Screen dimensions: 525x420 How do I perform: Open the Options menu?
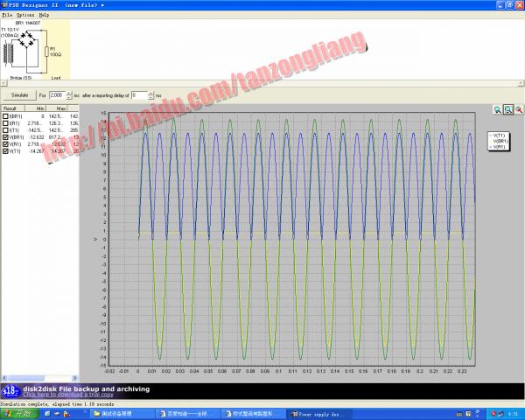[x=25, y=15]
